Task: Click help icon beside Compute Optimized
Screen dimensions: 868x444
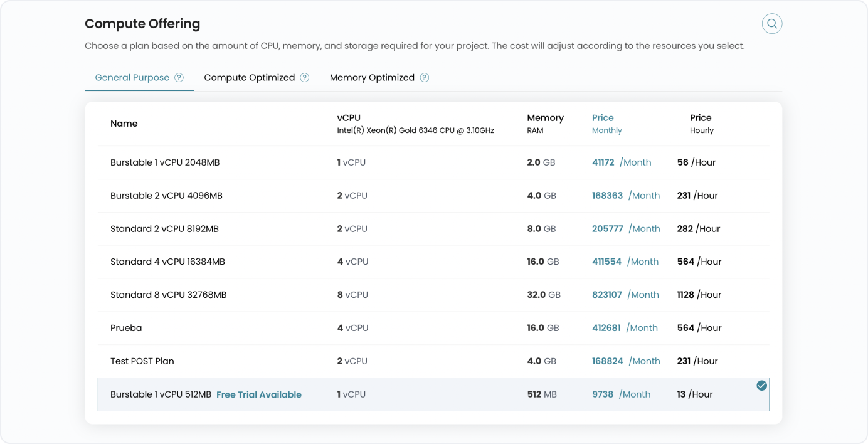Action: (x=304, y=78)
